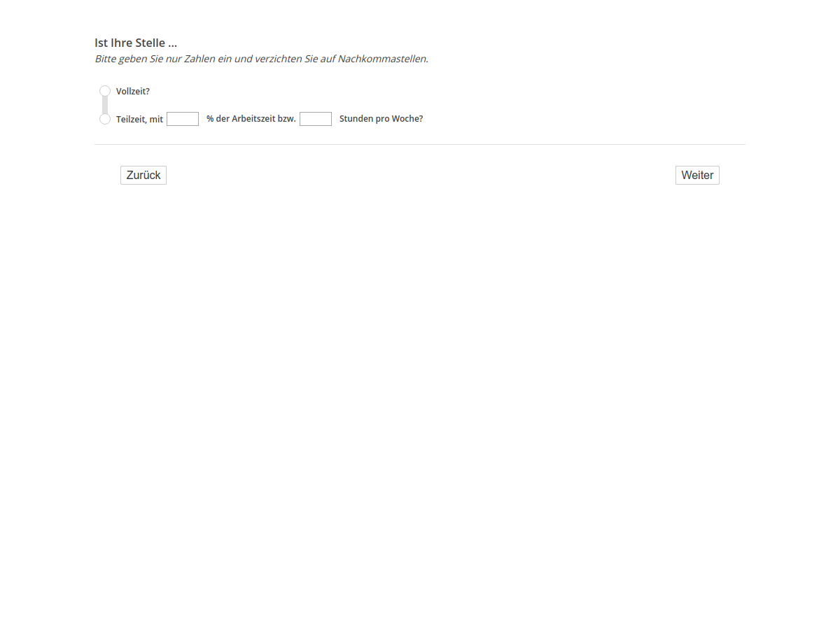Choose part-time employment option circle
The height and width of the screenshot is (617, 840).
click(x=105, y=119)
